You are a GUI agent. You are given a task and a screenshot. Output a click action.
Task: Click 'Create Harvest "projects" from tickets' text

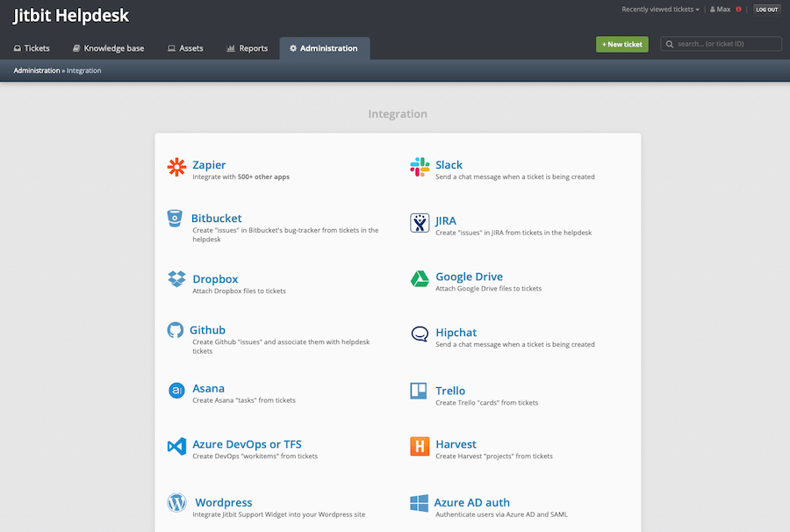pos(493,456)
